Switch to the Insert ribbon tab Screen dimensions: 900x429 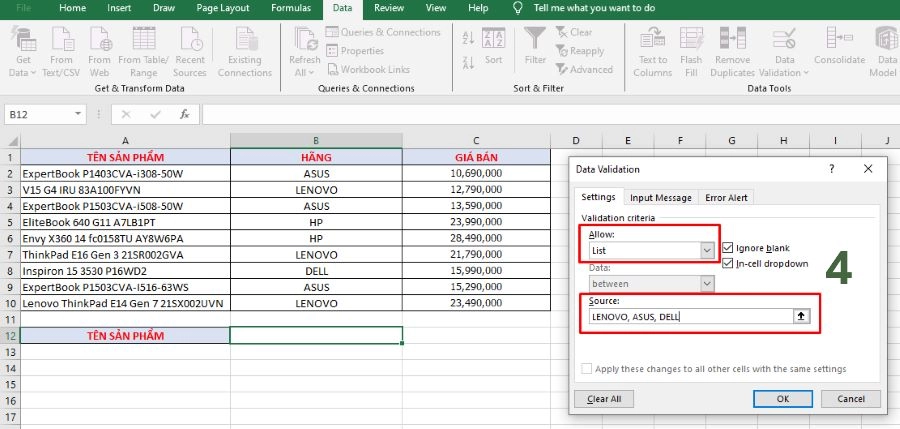(119, 8)
